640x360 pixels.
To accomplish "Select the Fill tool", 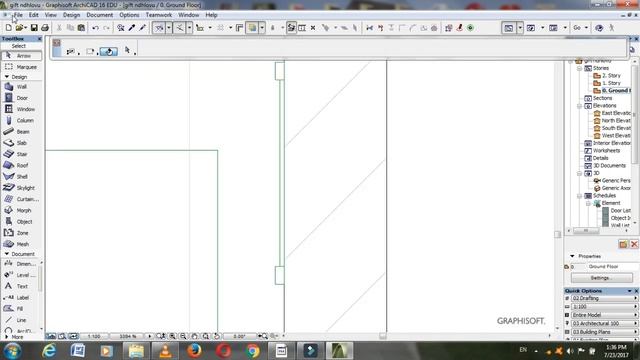I will [x=20, y=309].
